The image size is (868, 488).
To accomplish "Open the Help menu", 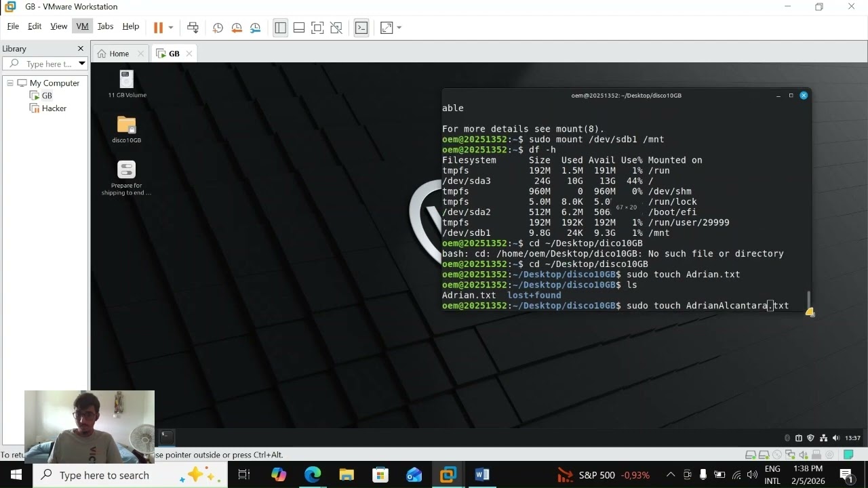I will click(x=131, y=26).
